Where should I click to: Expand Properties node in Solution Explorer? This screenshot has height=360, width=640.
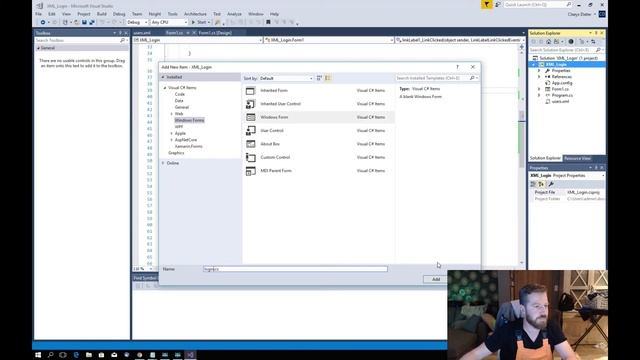click(x=539, y=71)
